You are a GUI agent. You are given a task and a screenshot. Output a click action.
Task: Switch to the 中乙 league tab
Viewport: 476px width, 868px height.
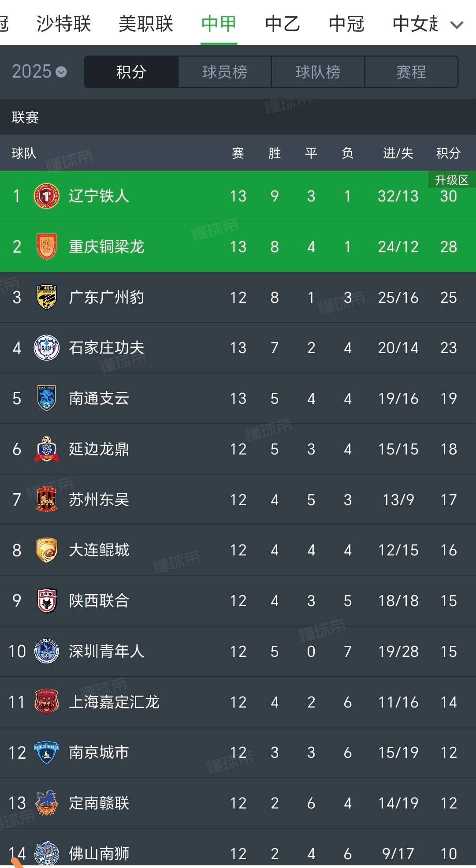(x=283, y=24)
